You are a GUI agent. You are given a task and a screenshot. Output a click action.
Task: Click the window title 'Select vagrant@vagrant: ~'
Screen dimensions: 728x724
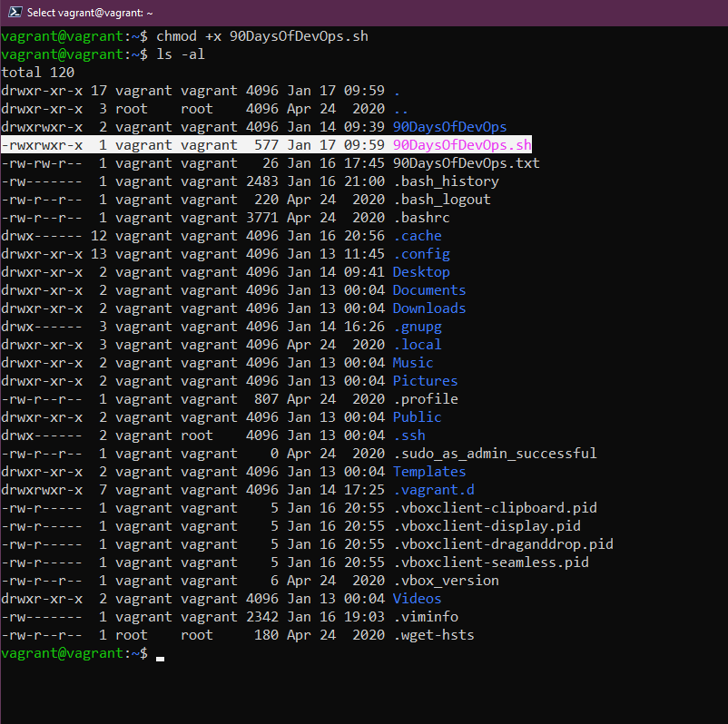pos(90,13)
